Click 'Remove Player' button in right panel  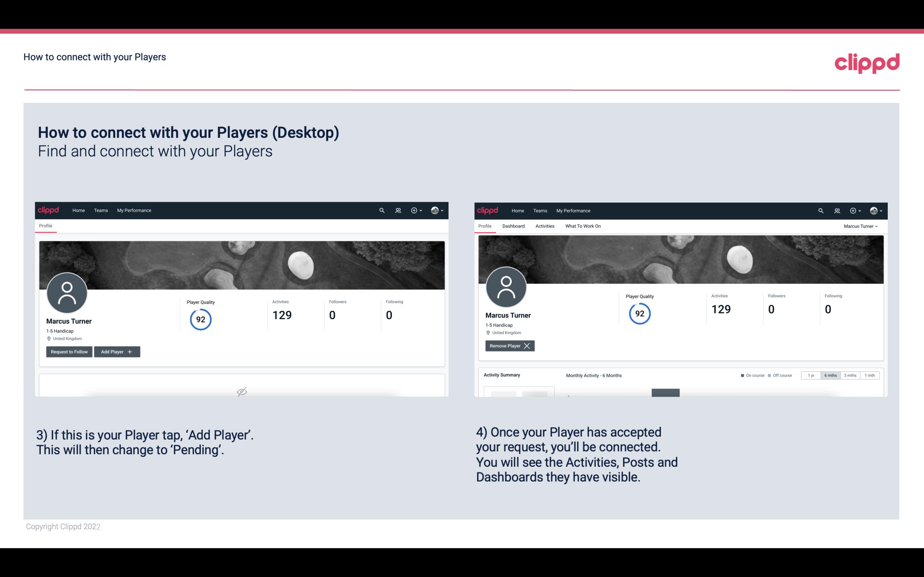(x=508, y=346)
